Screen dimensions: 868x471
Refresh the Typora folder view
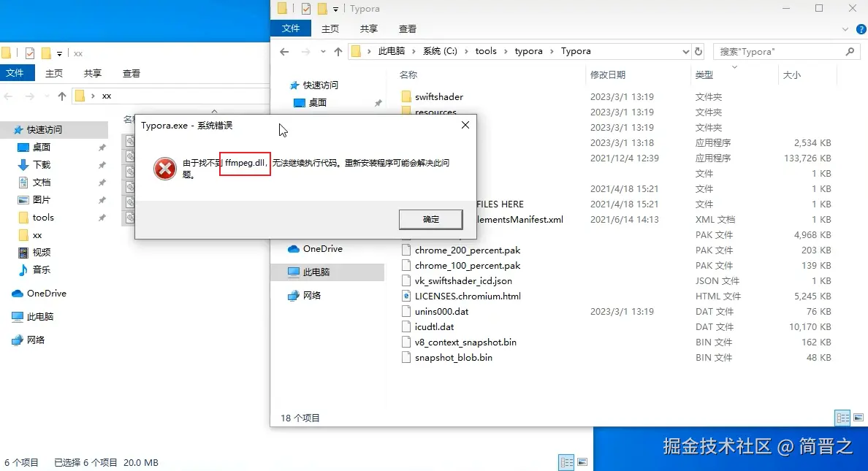pyautogui.click(x=698, y=51)
